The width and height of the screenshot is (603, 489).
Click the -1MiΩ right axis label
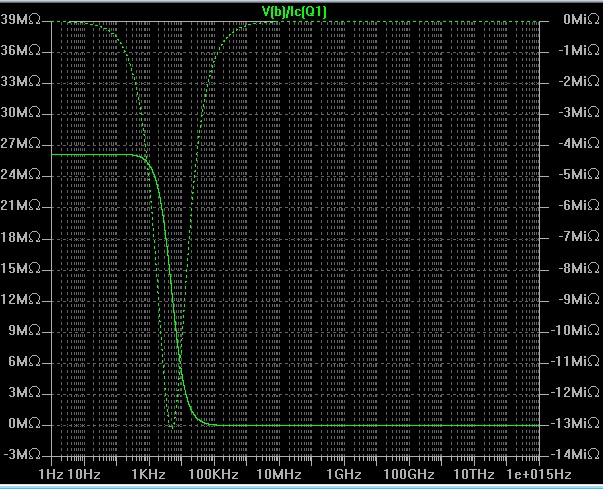tap(579, 50)
